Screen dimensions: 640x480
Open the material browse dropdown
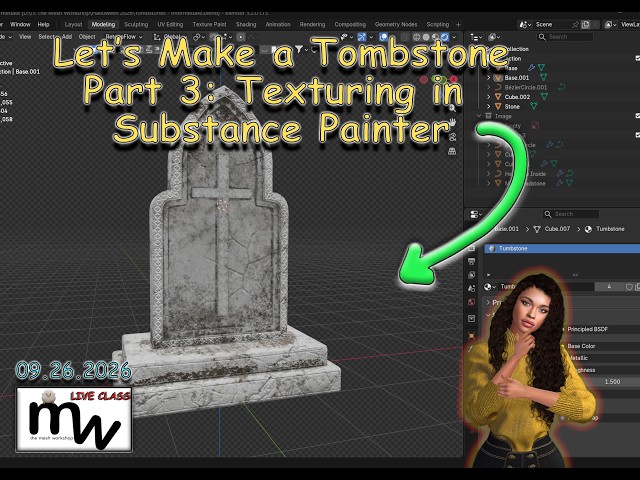pyautogui.click(x=489, y=287)
